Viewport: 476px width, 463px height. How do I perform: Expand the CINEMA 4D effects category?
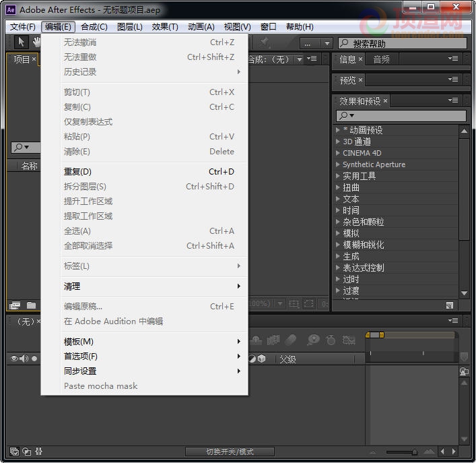tap(337, 153)
